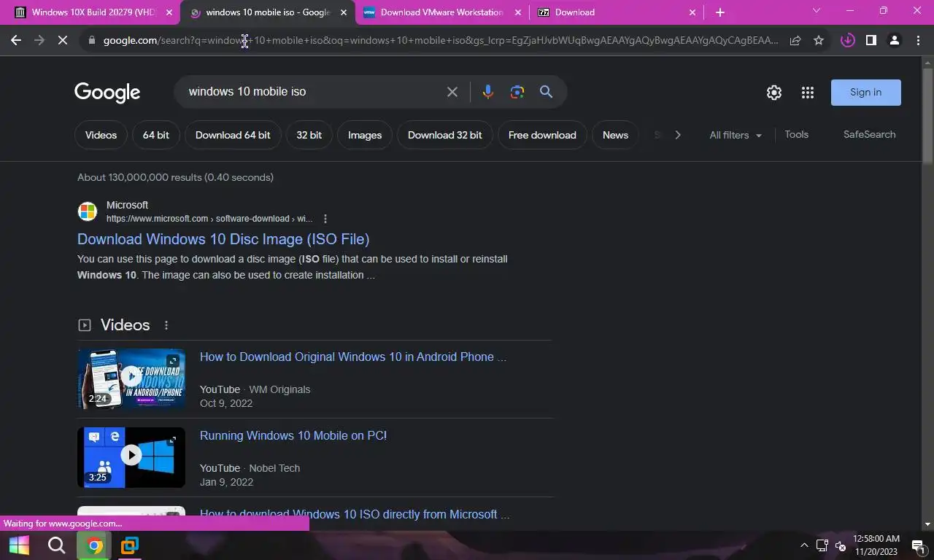Click the browser address bar URL
This screenshot has height=560, width=934.
click(x=440, y=41)
